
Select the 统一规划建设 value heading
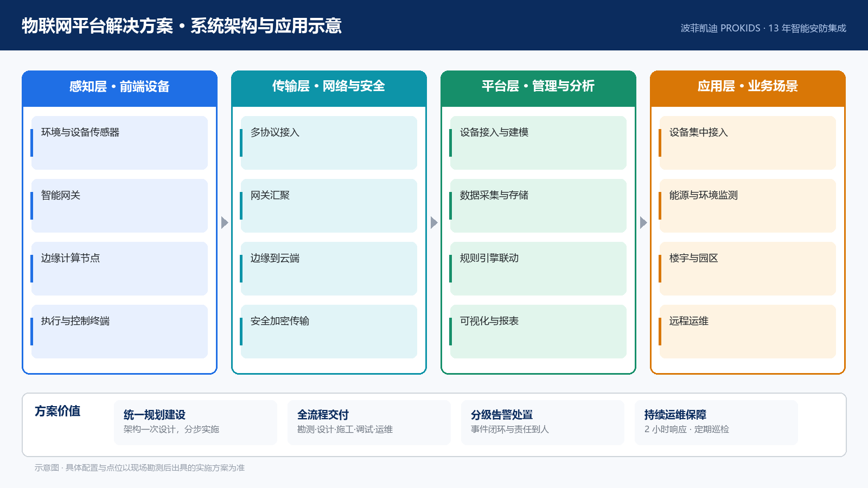[x=155, y=415]
